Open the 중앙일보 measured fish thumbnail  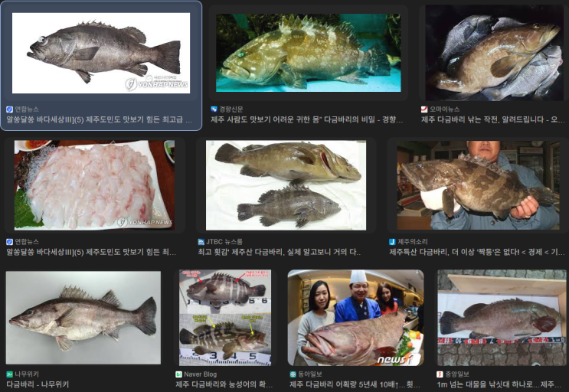502,317
